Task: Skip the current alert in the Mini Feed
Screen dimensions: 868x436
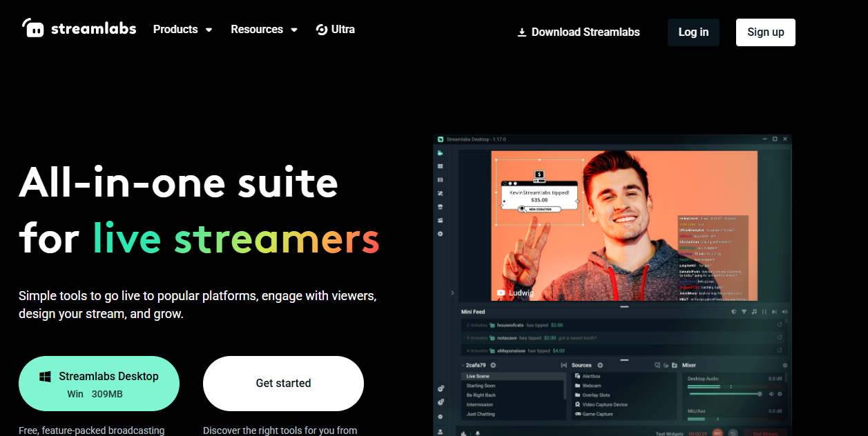Action: [775, 312]
